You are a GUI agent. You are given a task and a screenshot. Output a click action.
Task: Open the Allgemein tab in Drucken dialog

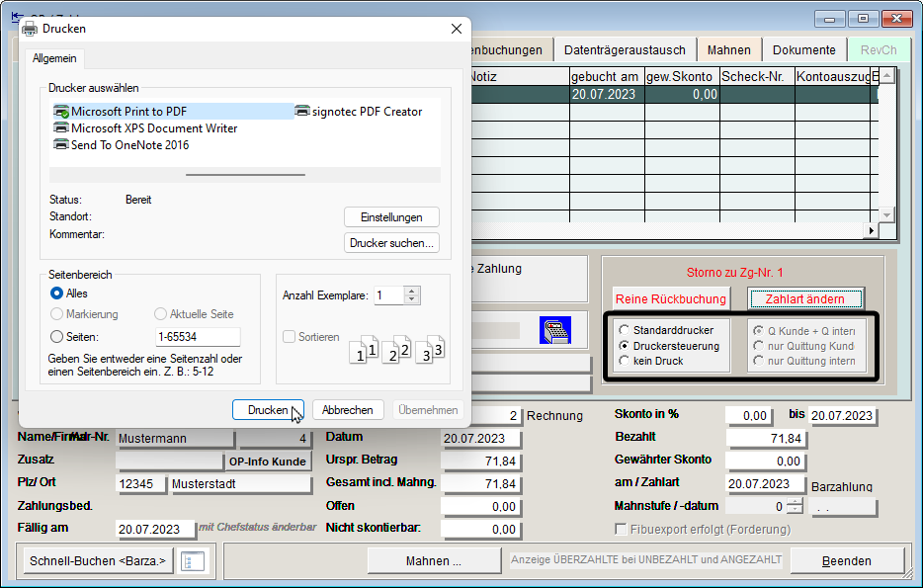click(x=54, y=58)
